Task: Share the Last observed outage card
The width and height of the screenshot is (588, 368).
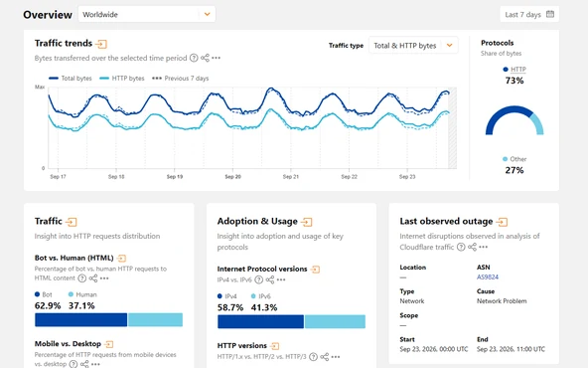Action: tap(473, 247)
